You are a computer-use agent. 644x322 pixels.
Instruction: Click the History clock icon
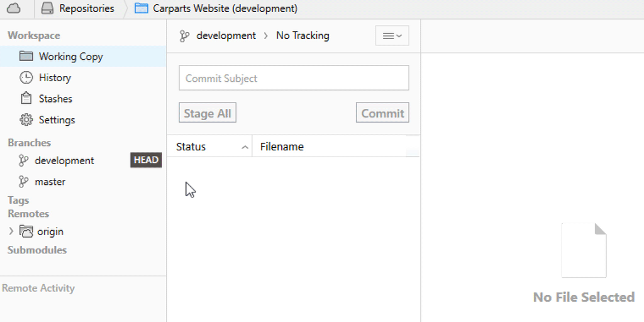(x=26, y=77)
